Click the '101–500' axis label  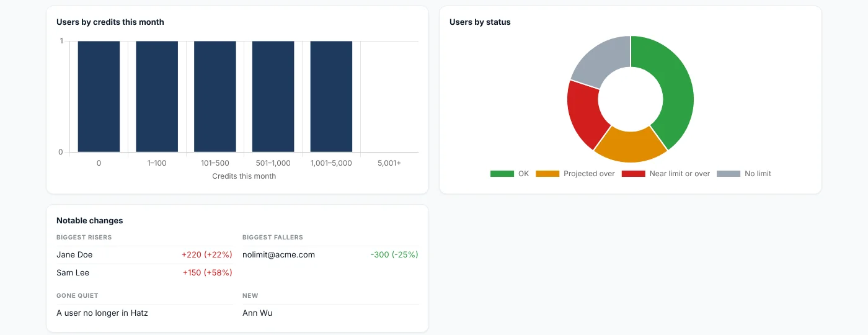tap(215, 163)
